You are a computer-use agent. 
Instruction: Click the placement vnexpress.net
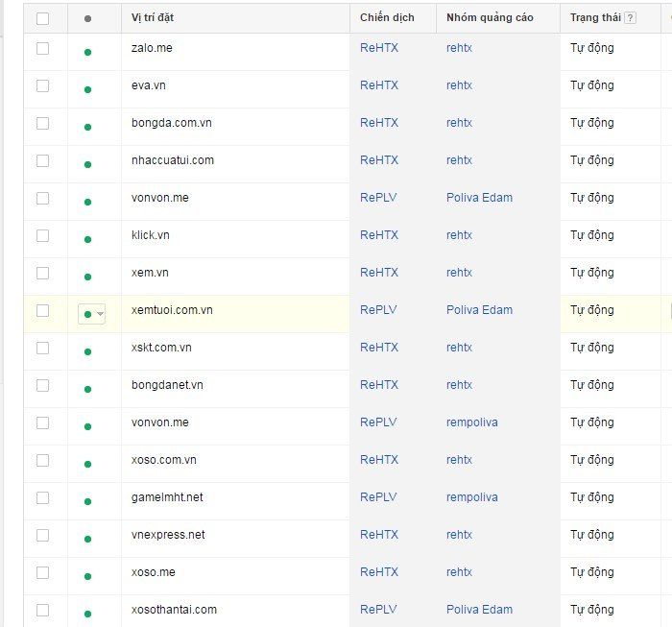168,535
